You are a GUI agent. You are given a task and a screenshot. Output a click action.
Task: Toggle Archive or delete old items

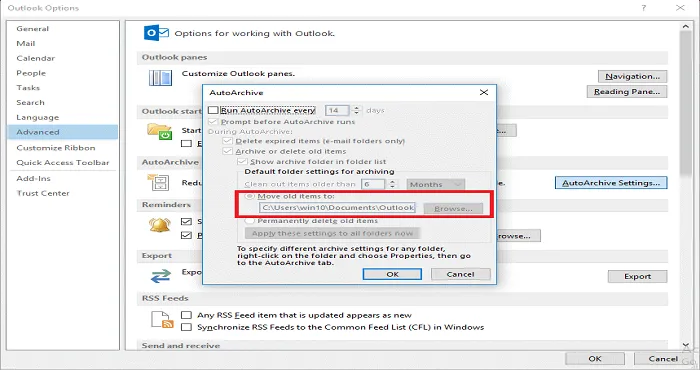point(228,151)
